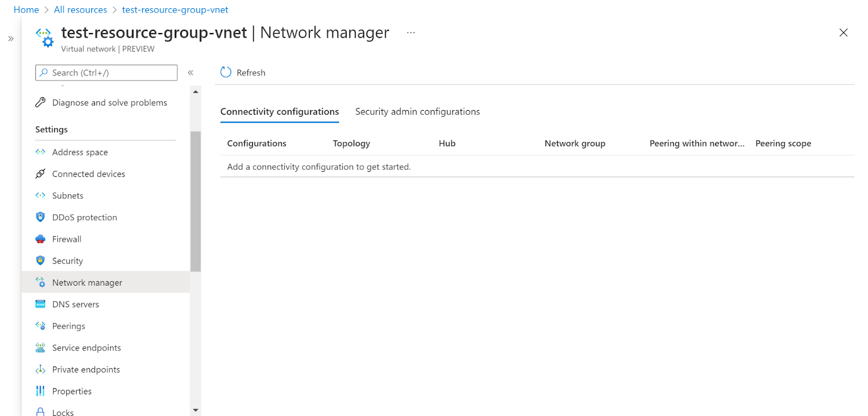Image resolution: width=868 pixels, height=416 pixels.
Task: Go to Home breadcrumb link
Action: 26,10
